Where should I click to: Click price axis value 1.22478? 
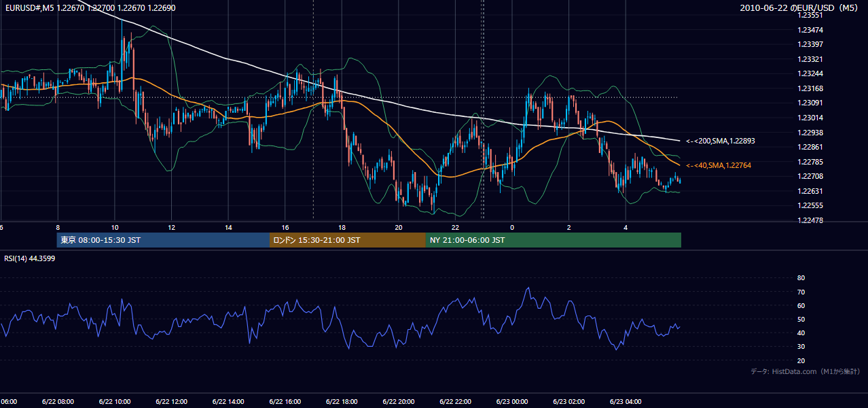(810, 220)
